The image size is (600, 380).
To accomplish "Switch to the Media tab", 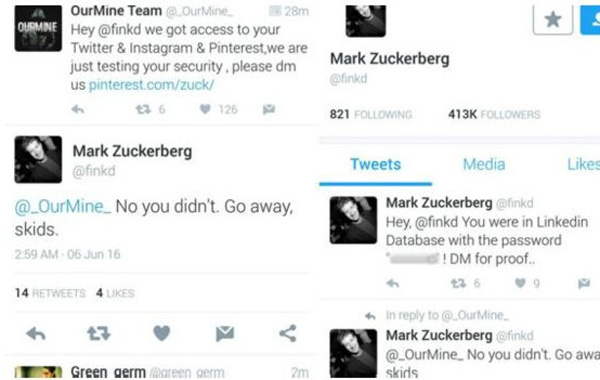I will click(x=484, y=165).
